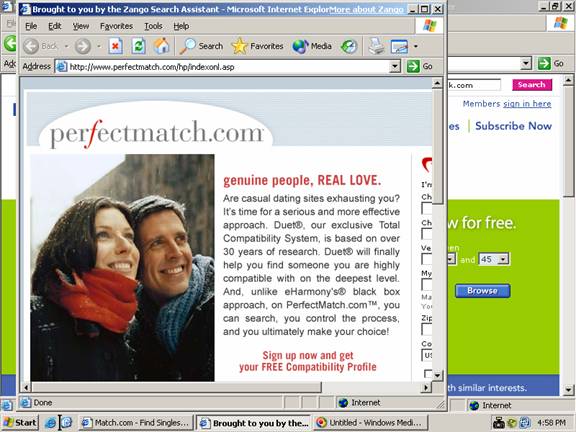Tick the first checkbox in perfectmatch form
Image resolution: width=576 pixels, height=432 pixels.
[x=426, y=208]
